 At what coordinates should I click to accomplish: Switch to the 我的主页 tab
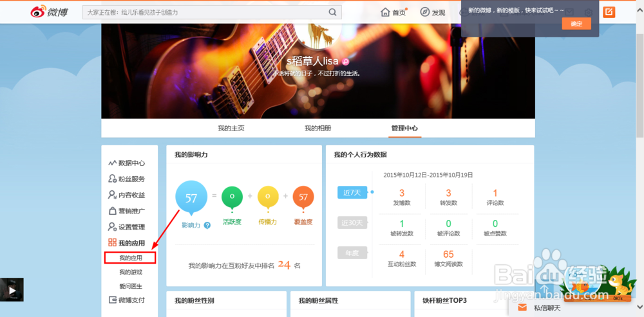(x=231, y=129)
